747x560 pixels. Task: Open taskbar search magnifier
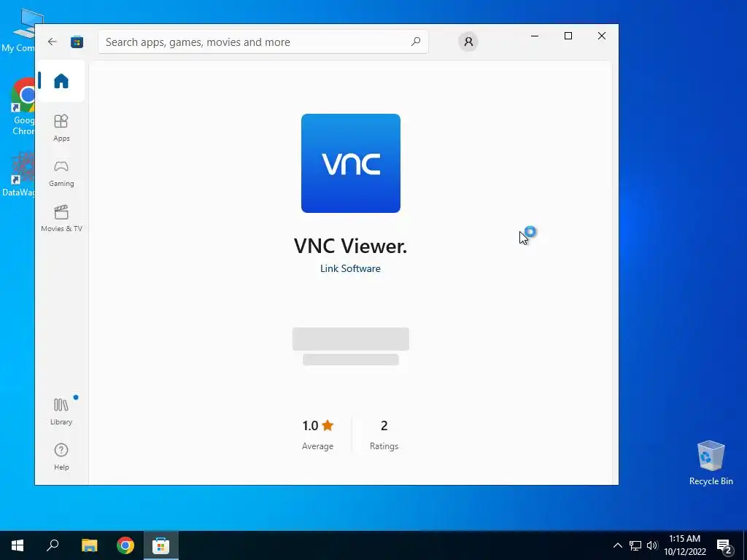coord(53,545)
